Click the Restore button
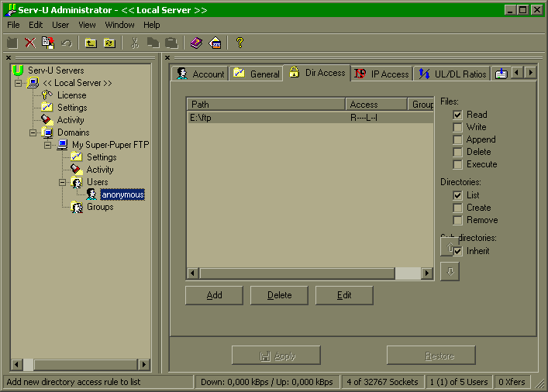This screenshot has width=548, height=392. (431, 356)
